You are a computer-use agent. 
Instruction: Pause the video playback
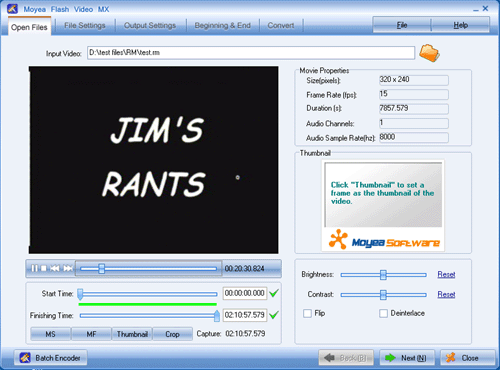(x=34, y=268)
